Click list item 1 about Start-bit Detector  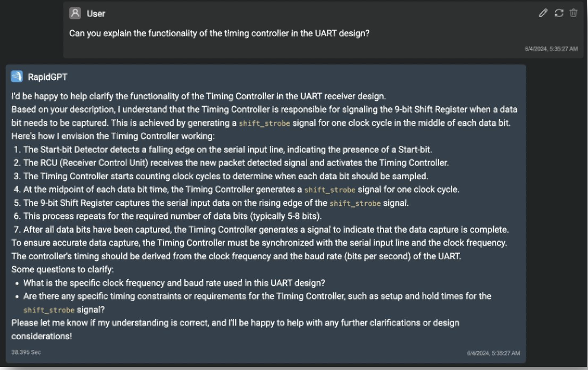(x=223, y=150)
